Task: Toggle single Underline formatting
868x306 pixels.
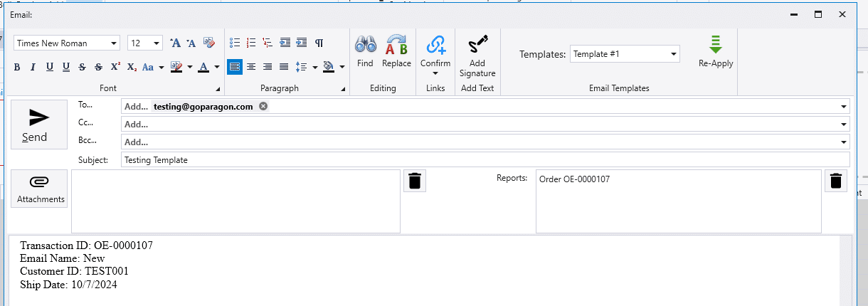Action: pyautogui.click(x=50, y=67)
